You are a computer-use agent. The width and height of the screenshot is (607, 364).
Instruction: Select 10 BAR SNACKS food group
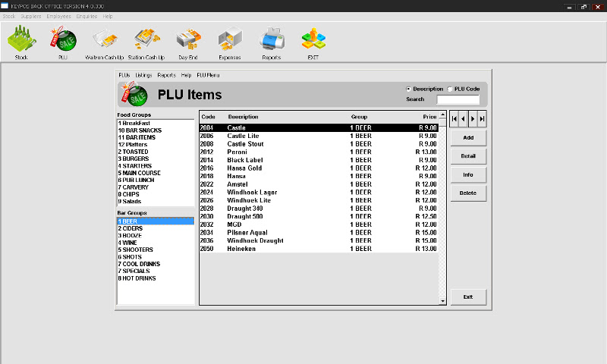(x=156, y=130)
